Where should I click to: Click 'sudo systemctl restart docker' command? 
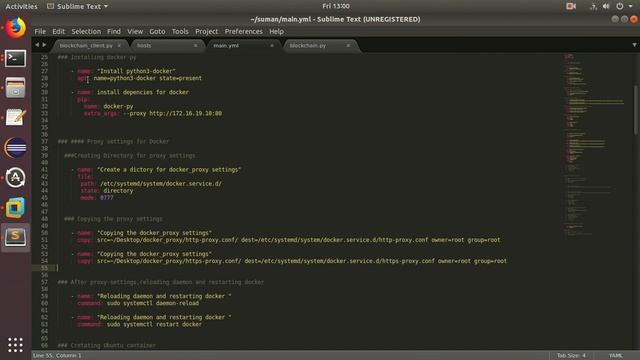click(x=154, y=324)
